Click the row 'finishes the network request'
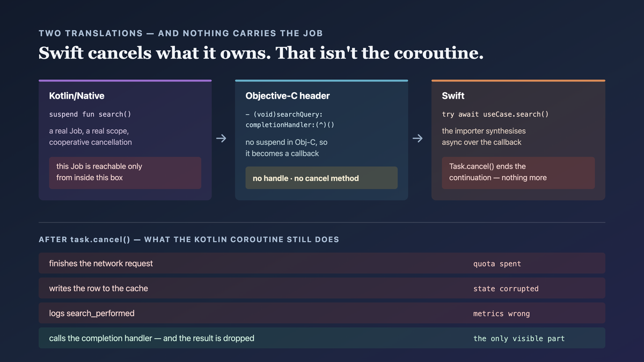 click(322, 263)
